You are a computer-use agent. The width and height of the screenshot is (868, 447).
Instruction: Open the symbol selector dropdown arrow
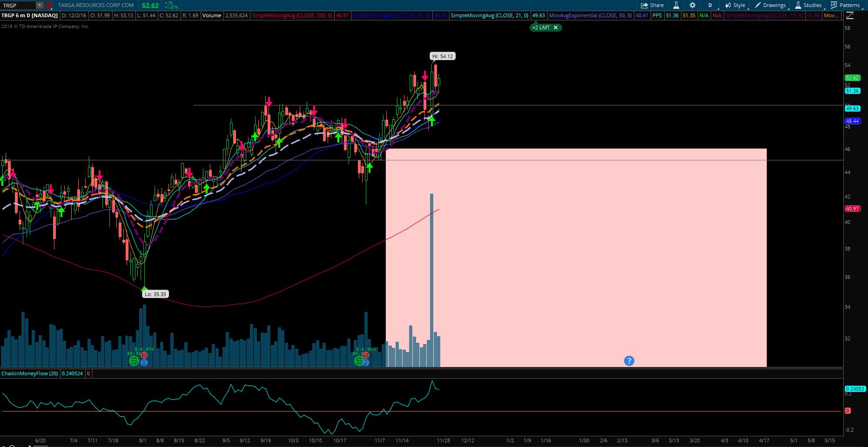(x=40, y=5)
